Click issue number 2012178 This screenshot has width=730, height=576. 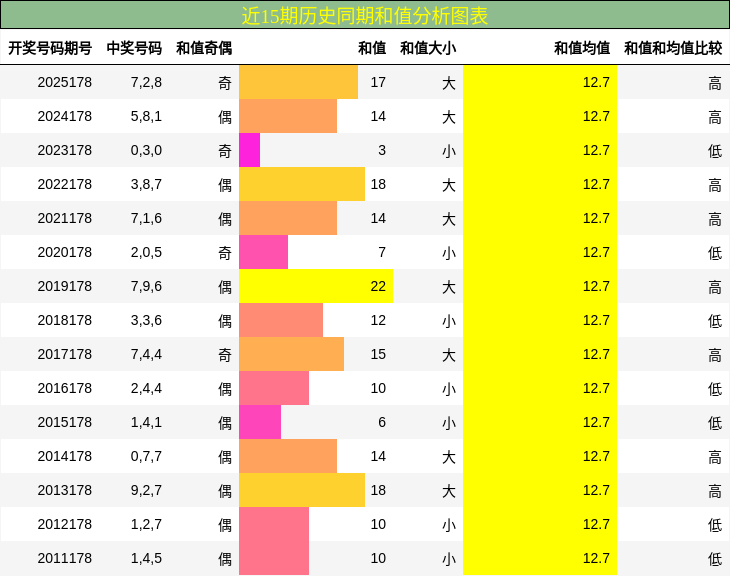(x=65, y=524)
